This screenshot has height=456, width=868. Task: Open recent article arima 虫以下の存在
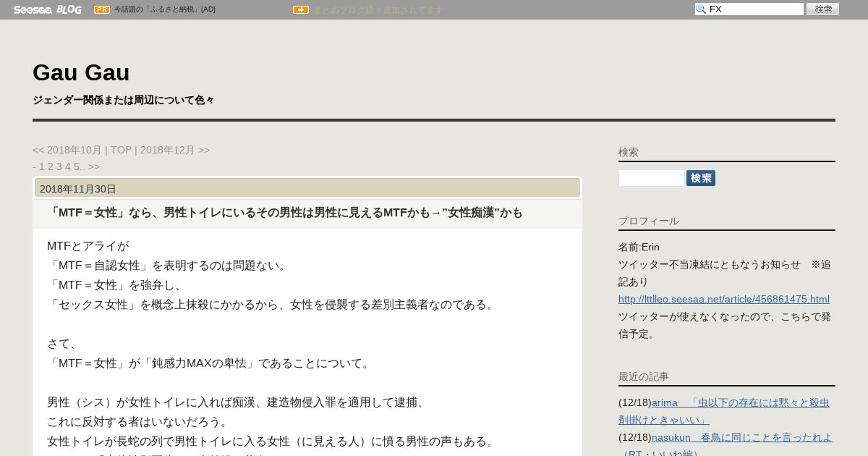724,411
